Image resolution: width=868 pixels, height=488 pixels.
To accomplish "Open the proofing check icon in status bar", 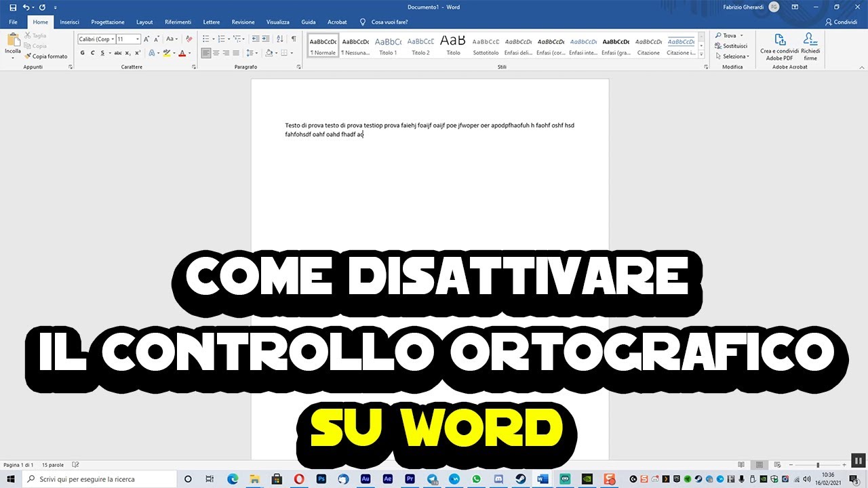I will (75, 465).
